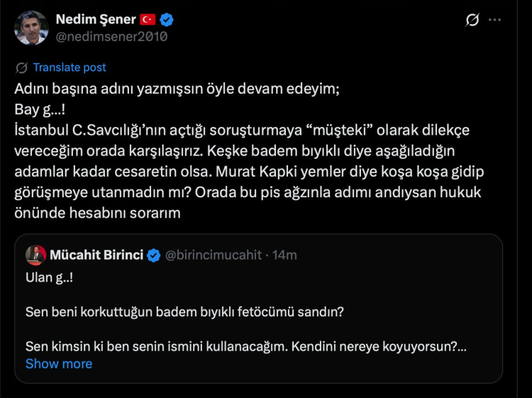The width and height of the screenshot is (532, 398).
Task: Open Nedim Şener's profile picture
Action: [31, 28]
